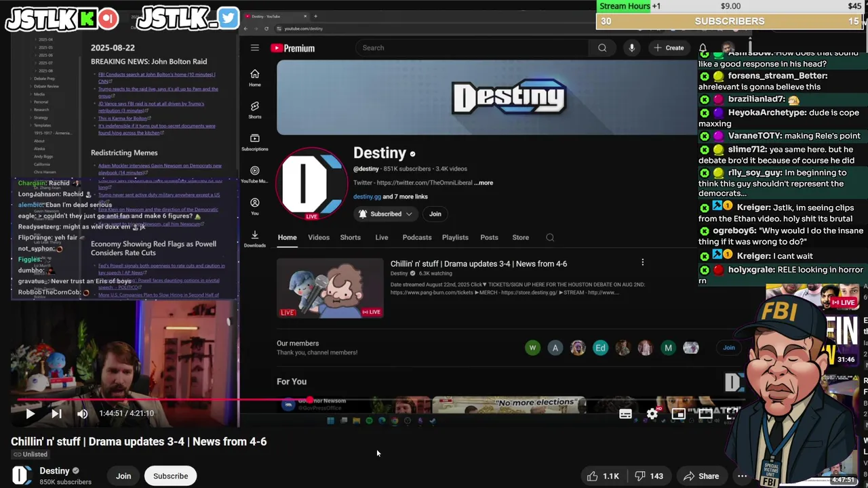This screenshot has width=868, height=488.
Task: Open the live stream thumbnail on channel page
Action: click(330, 287)
